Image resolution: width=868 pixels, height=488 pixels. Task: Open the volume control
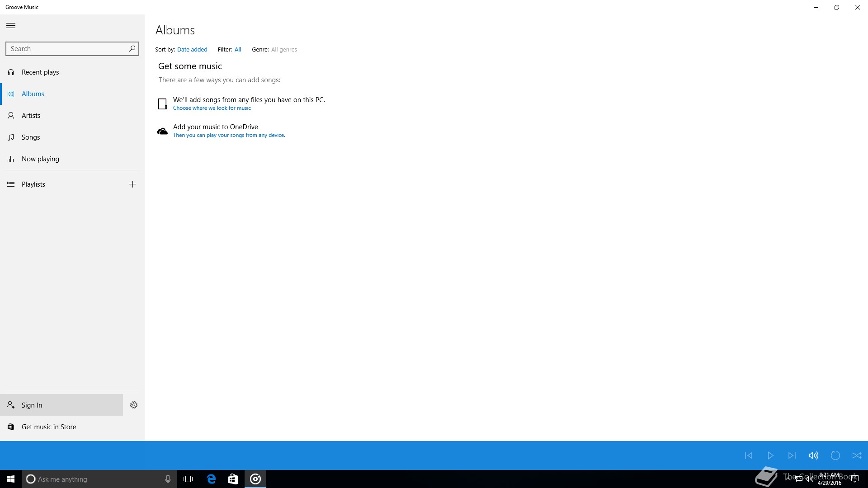[x=814, y=455]
